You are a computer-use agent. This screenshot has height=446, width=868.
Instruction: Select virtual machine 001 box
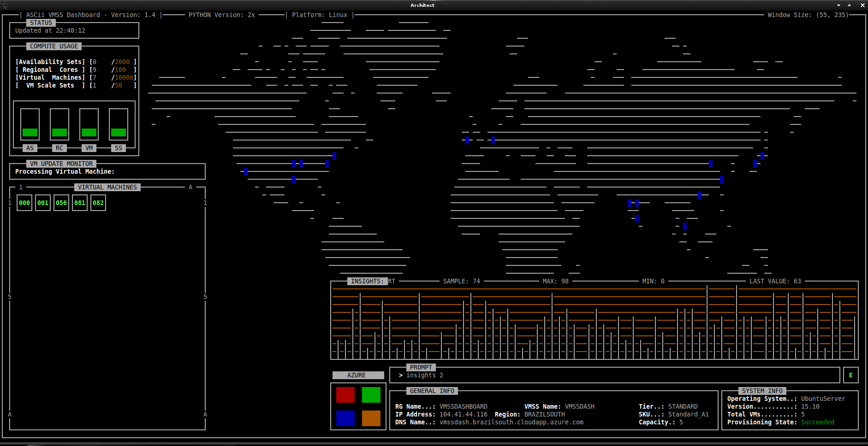[x=43, y=203]
